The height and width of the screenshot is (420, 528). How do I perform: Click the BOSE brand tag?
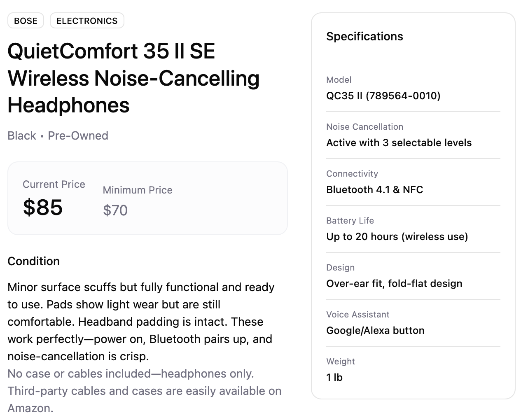point(26,21)
